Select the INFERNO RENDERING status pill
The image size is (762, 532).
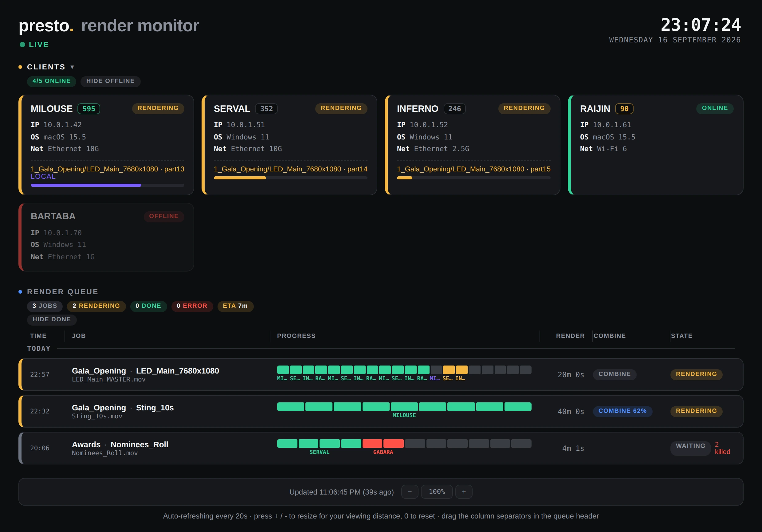(524, 108)
